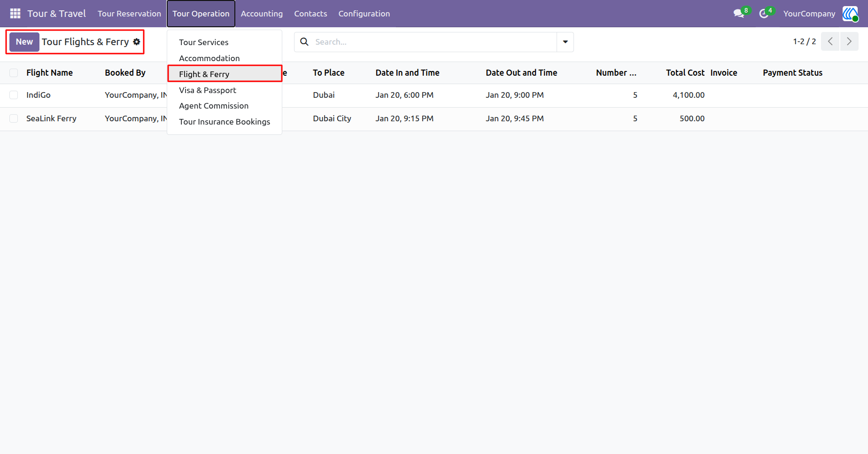Open the Tour Reservation menu
The image size is (868, 454).
pyautogui.click(x=129, y=14)
